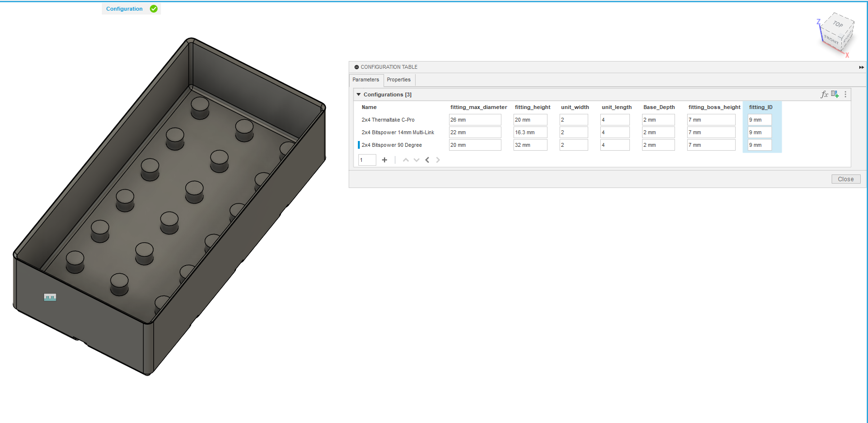868x423 pixels.
Task: Edit 90 Degree unit_width field
Action: pos(574,145)
